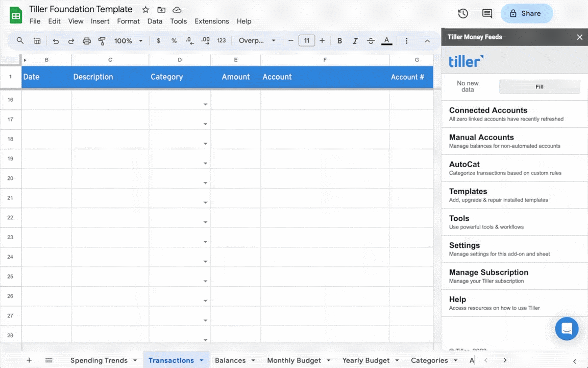
Task: Click the Fill button in Tiller sidebar
Action: 539,87
